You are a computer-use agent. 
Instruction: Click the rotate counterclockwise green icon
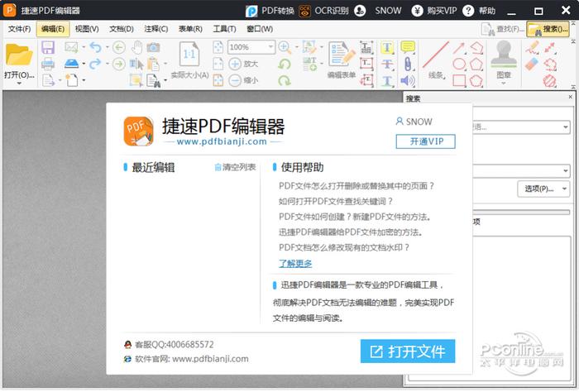tap(285, 65)
